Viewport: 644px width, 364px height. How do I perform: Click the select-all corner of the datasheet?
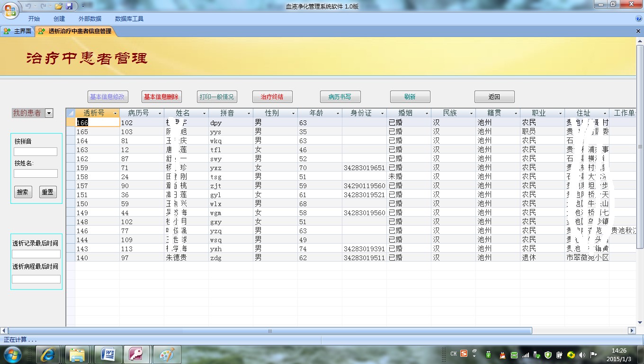(x=71, y=113)
